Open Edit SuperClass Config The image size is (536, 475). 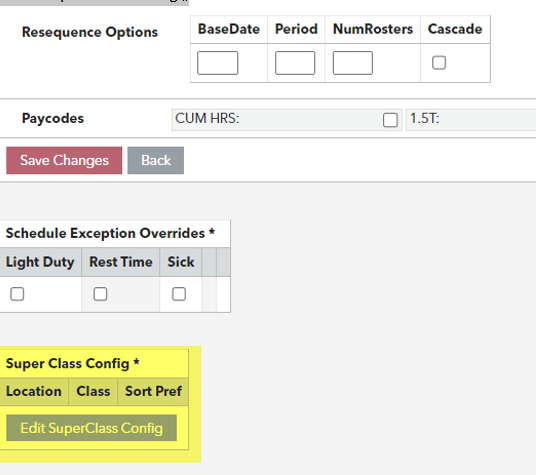[x=91, y=428]
